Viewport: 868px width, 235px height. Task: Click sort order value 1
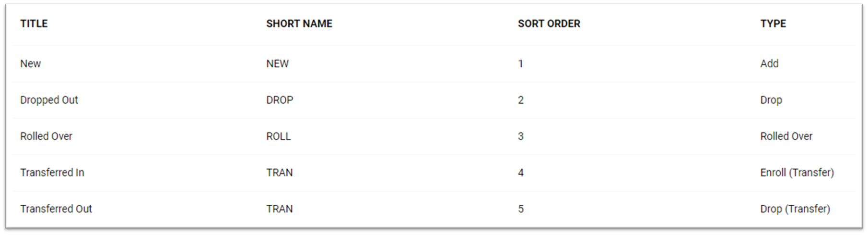[521, 63]
